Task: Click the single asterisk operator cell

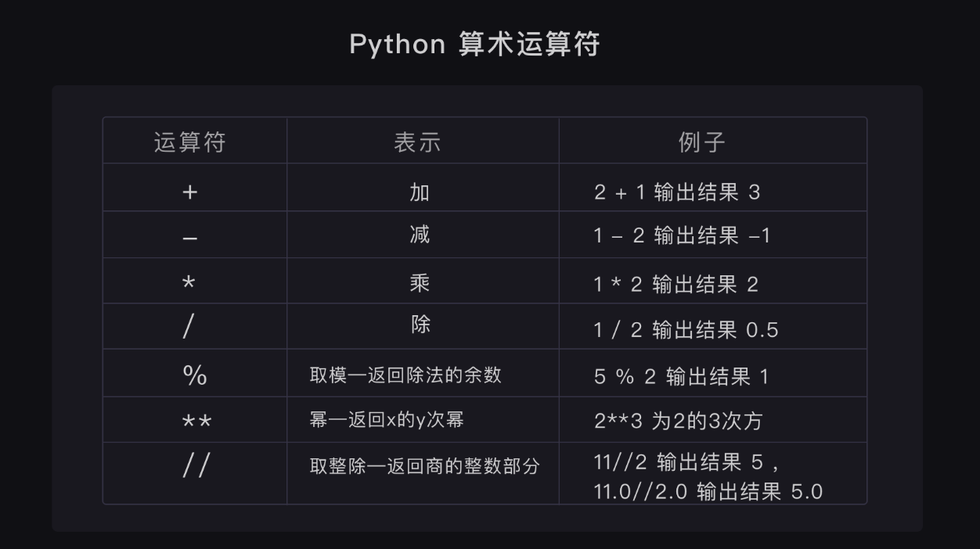Action: pos(189,283)
